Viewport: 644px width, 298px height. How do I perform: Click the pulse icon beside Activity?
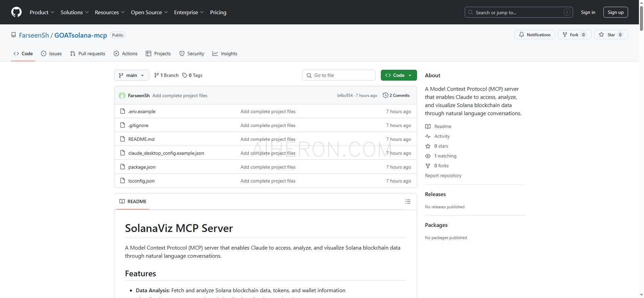tap(428, 136)
